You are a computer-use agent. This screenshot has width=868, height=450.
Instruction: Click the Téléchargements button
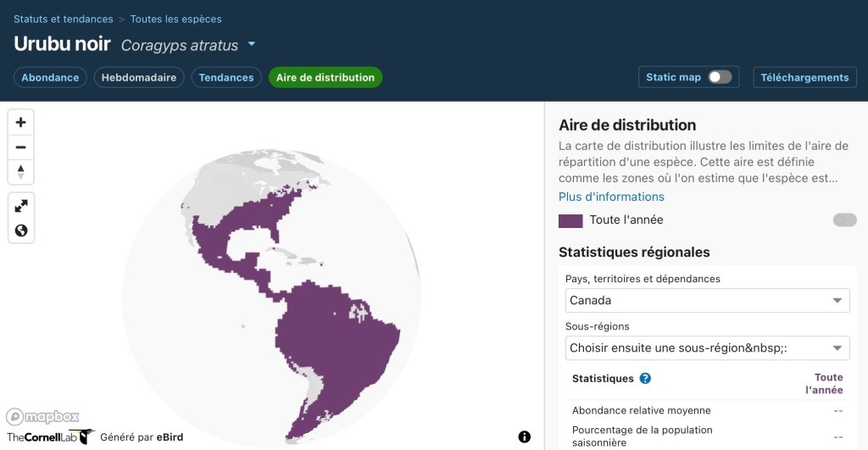tap(804, 77)
